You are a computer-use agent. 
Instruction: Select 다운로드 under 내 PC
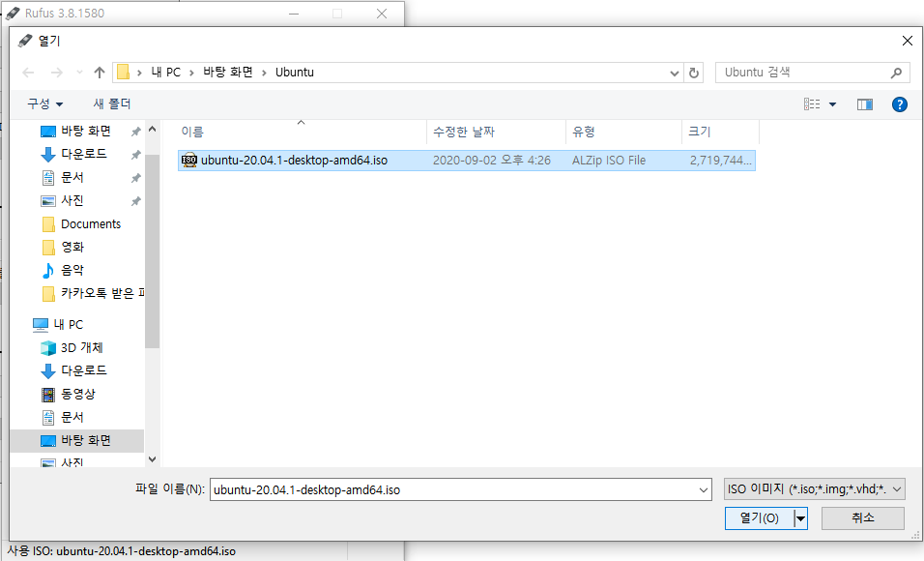(x=84, y=370)
